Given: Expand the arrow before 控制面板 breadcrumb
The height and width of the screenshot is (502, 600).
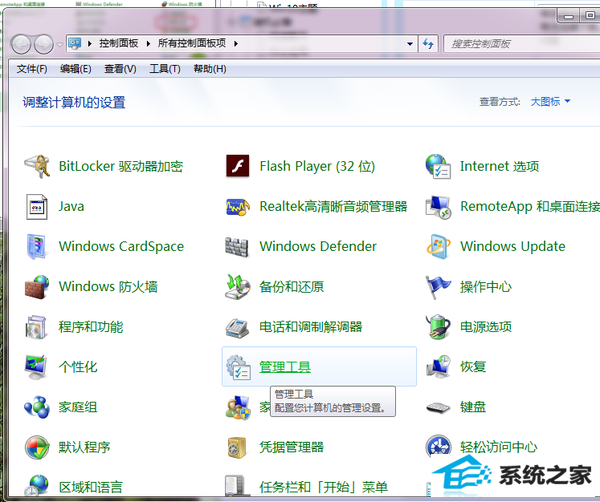Looking at the screenshot, I should (90, 44).
